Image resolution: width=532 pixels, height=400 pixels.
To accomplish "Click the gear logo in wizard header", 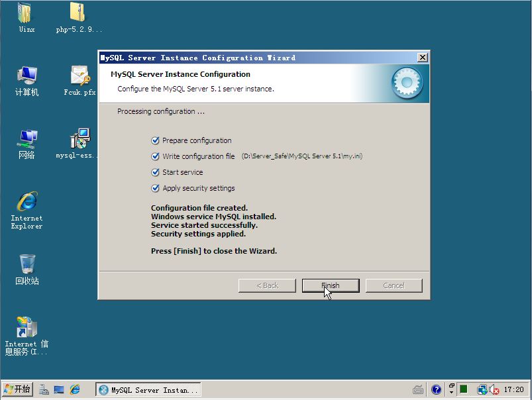I will 407,83.
